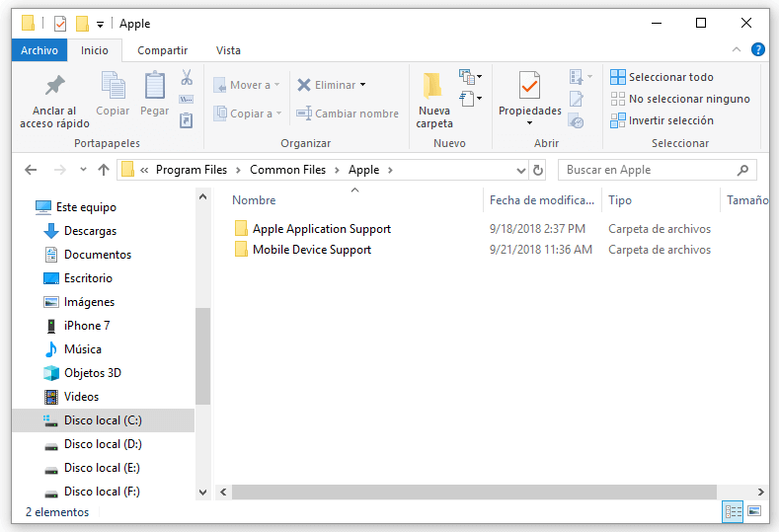Screen dimensions: 779x532
Task: Select Este equipo in navigation pane
Action: pyautogui.click(x=76, y=207)
